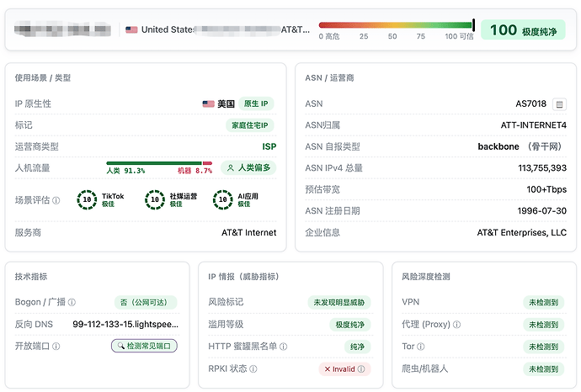
Task: Click the person icon in 人类偏多 badge
Action: pos(231,167)
